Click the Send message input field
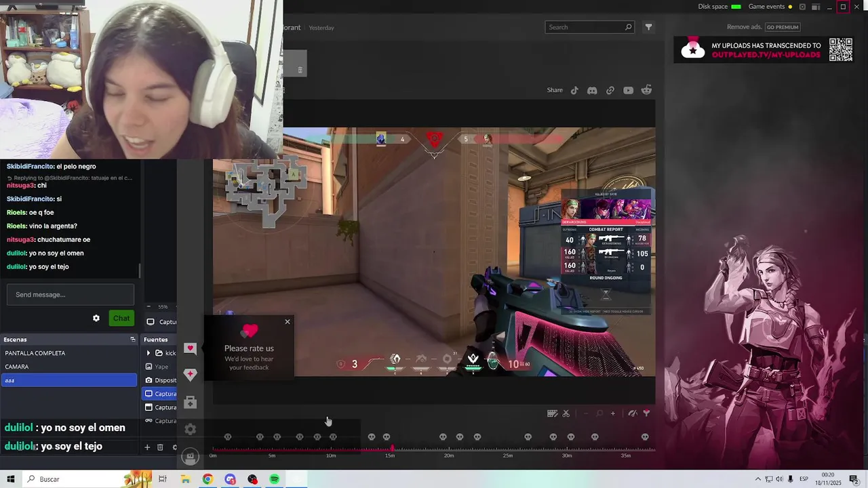The height and width of the screenshot is (488, 868). pos(71,295)
